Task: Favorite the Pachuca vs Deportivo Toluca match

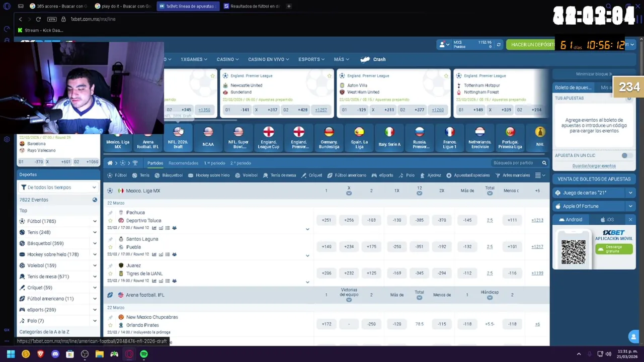Action: tap(110, 220)
